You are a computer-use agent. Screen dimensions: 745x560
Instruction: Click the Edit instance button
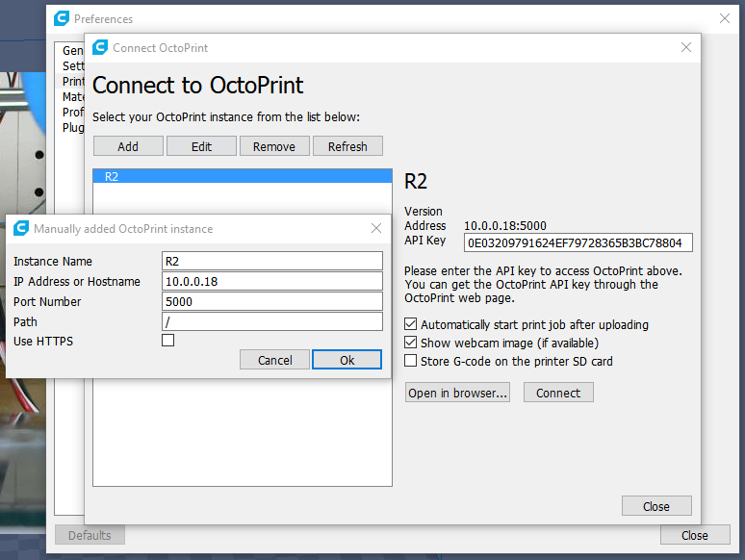pyautogui.click(x=201, y=146)
